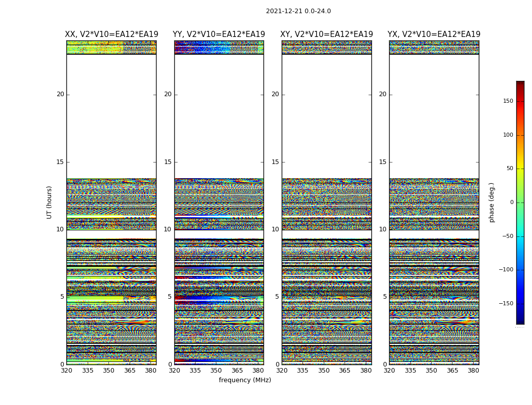This screenshot has height=405, width=532.
Task: Click the blank gap in YX panel
Action: (434, 116)
